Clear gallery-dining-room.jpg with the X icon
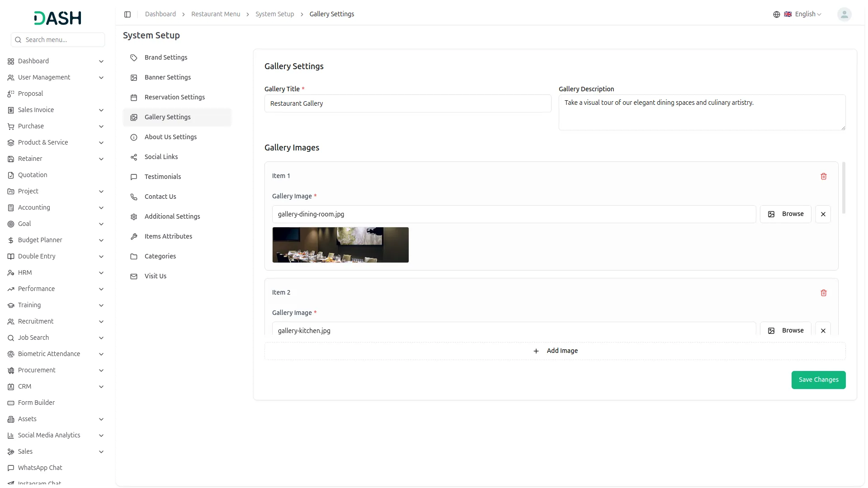Viewport: 868px width, 488px height. coord(823,214)
